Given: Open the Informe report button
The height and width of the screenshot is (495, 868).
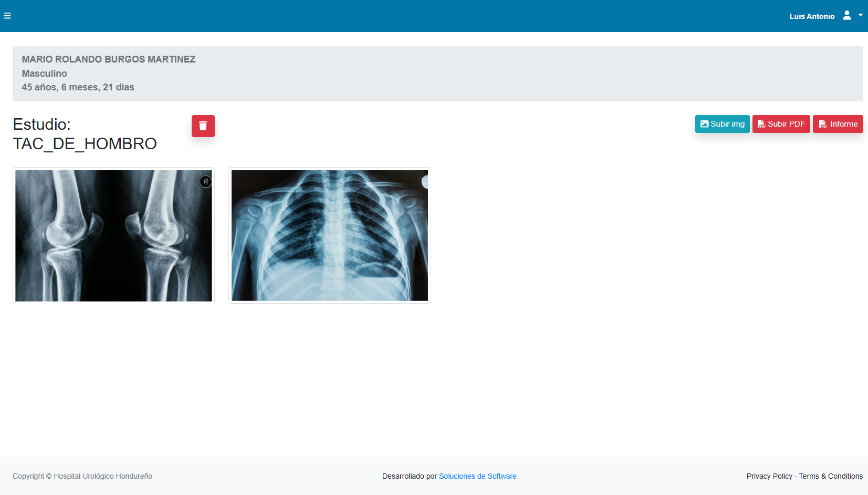Looking at the screenshot, I should pyautogui.click(x=838, y=124).
